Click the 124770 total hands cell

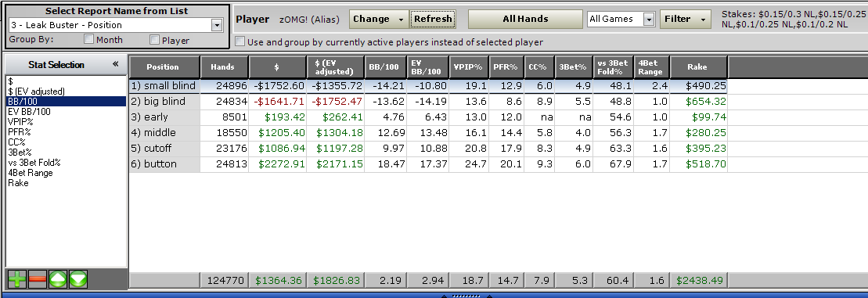tap(224, 280)
